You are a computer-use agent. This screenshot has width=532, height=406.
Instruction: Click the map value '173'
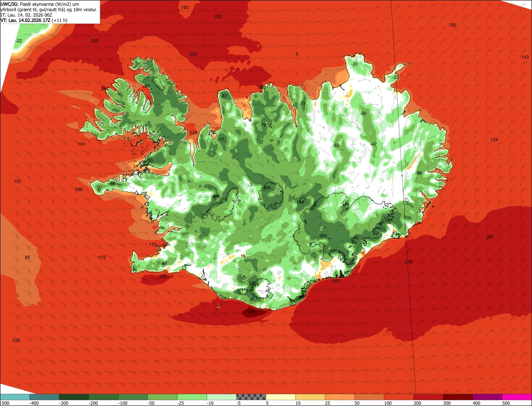coord(153,245)
